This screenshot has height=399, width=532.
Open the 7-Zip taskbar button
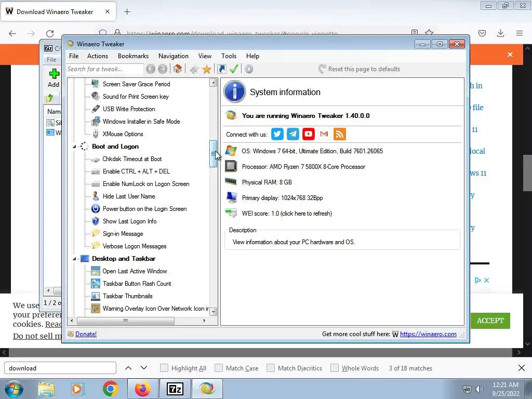point(175,389)
